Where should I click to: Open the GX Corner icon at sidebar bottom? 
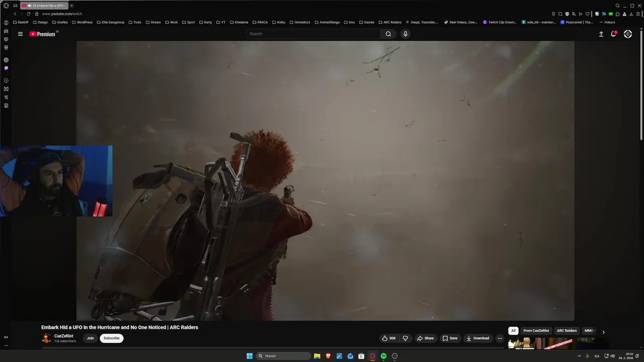(x=6, y=337)
